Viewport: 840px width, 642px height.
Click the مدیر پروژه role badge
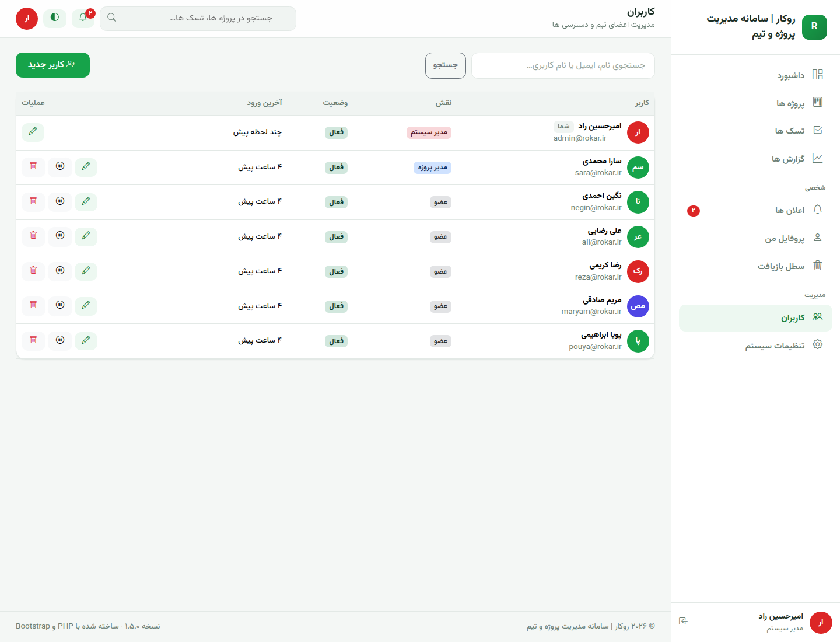click(432, 168)
